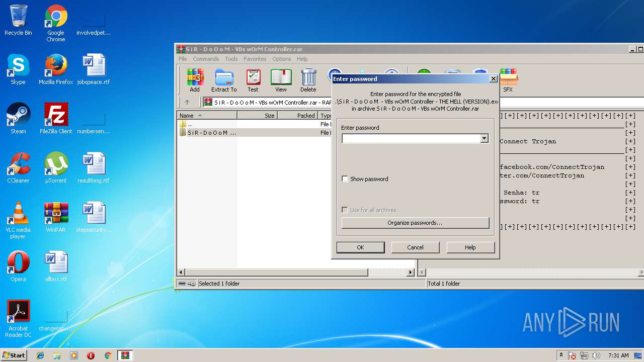Open the Options menu
Viewport: 644px width, 362px height.
click(282, 59)
